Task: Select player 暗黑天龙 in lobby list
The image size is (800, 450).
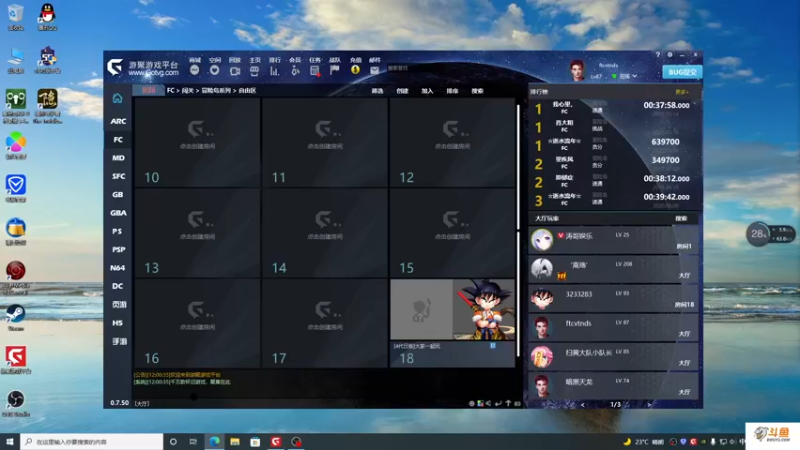Action: [x=614, y=386]
